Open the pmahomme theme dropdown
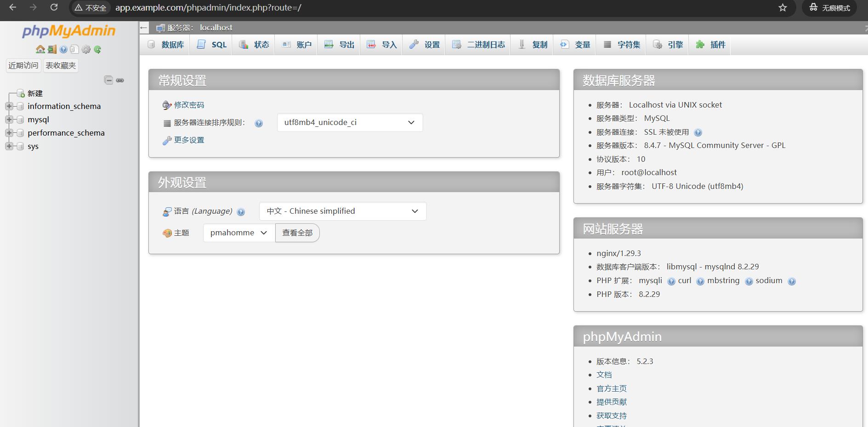The width and height of the screenshot is (868, 427). click(238, 233)
